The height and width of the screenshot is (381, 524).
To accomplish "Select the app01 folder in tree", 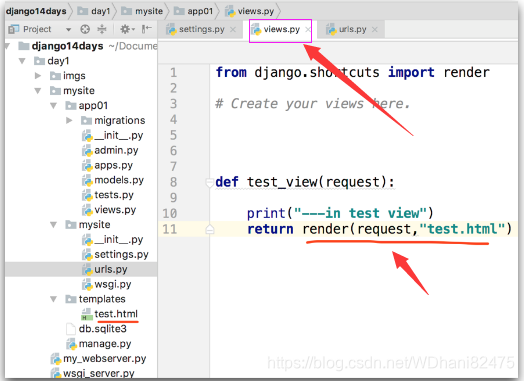I will [x=93, y=106].
